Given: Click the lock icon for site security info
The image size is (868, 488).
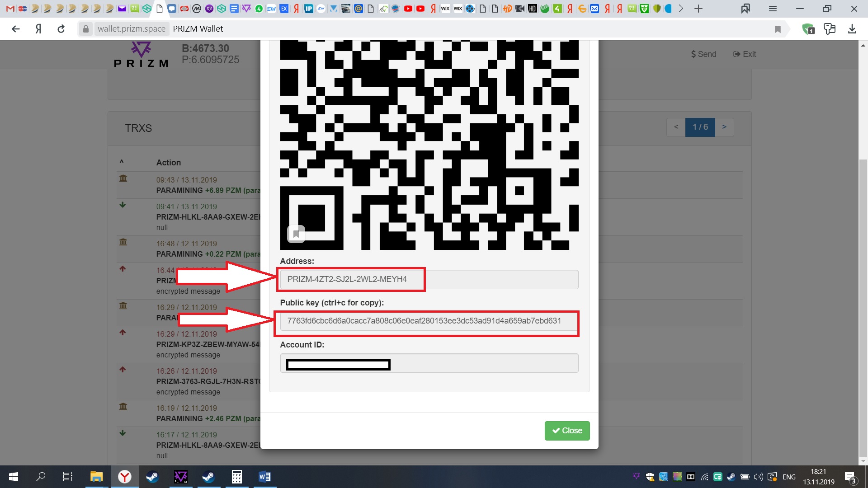Looking at the screenshot, I should (85, 29).
